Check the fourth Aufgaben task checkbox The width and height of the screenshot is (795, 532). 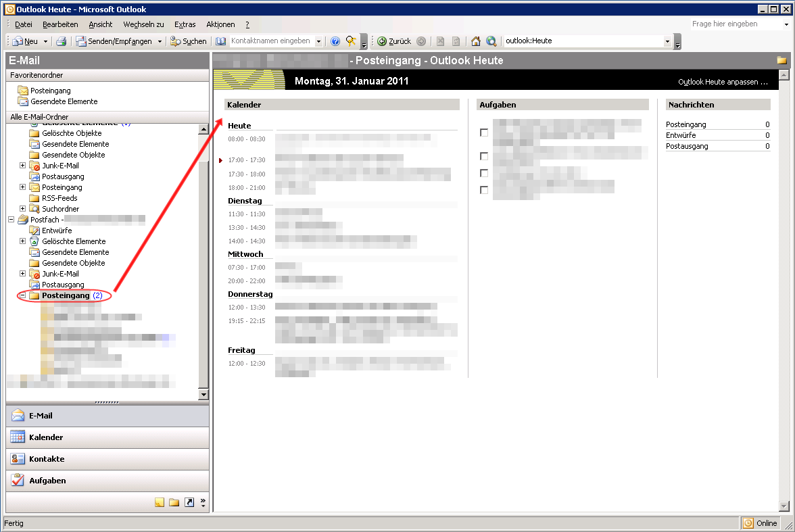pos(484,190)
